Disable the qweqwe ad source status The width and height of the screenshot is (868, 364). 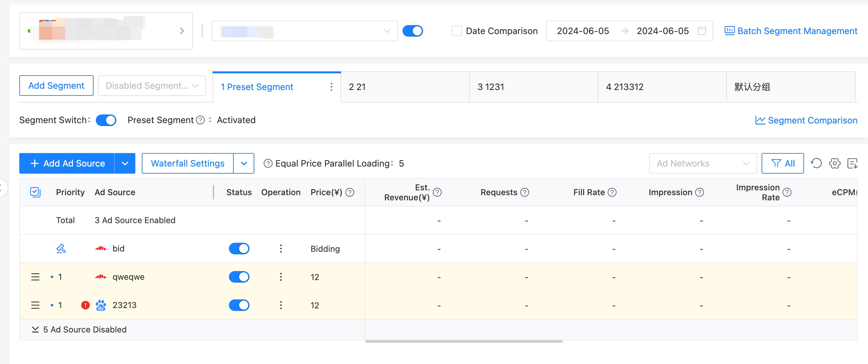tap(239, 277)
